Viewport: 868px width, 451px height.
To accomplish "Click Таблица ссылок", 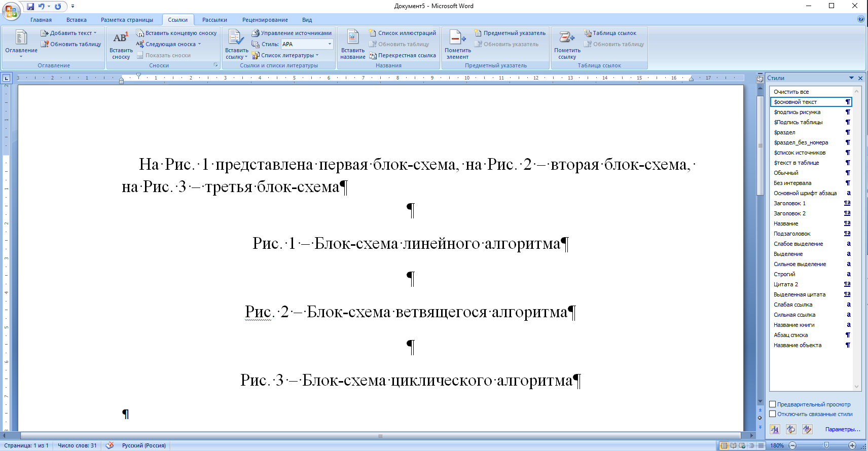I will [x=610, y=33].
